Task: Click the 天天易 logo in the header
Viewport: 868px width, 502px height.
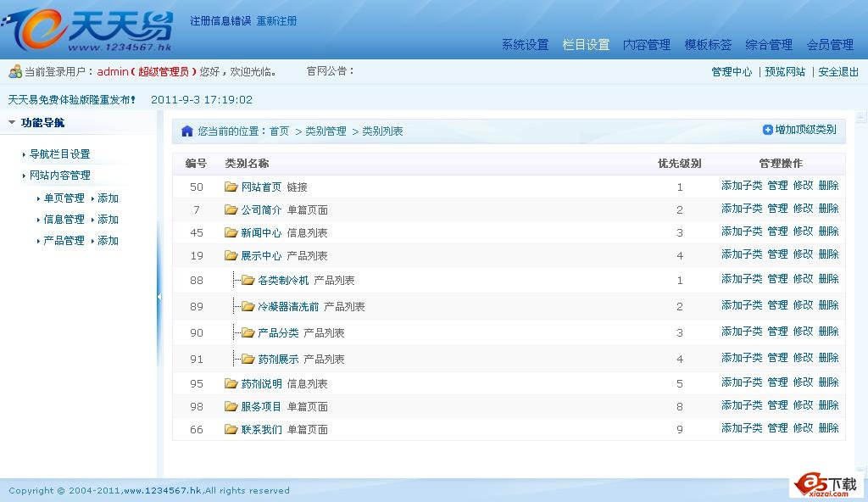Action: pos(89,31)
